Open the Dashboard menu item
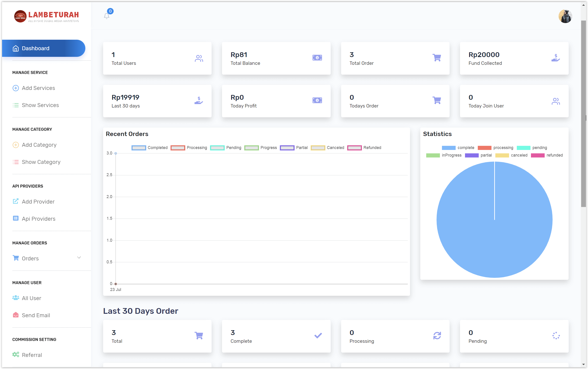The height and width of the screenshot is (369, 588). point(36,48)
